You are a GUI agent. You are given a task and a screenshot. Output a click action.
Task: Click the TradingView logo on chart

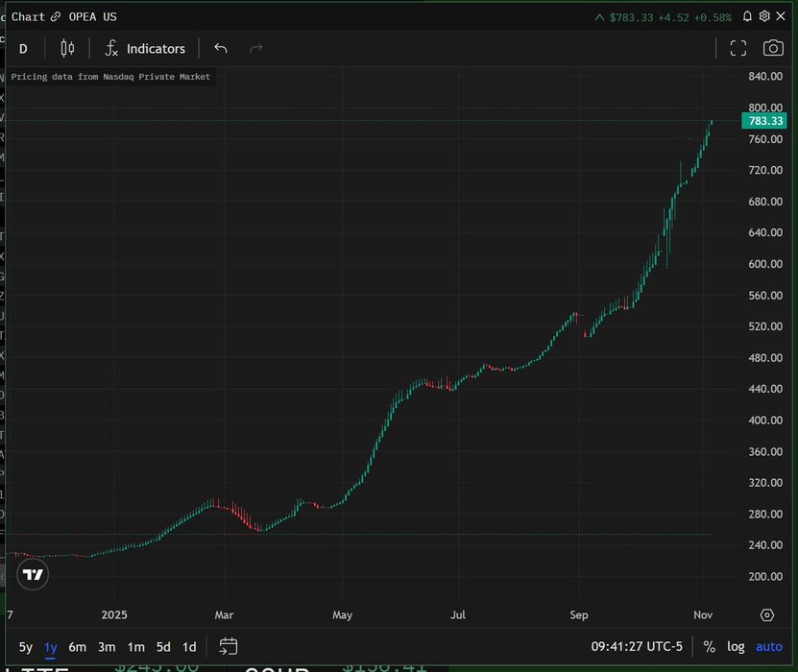click(x=33, y=574)
